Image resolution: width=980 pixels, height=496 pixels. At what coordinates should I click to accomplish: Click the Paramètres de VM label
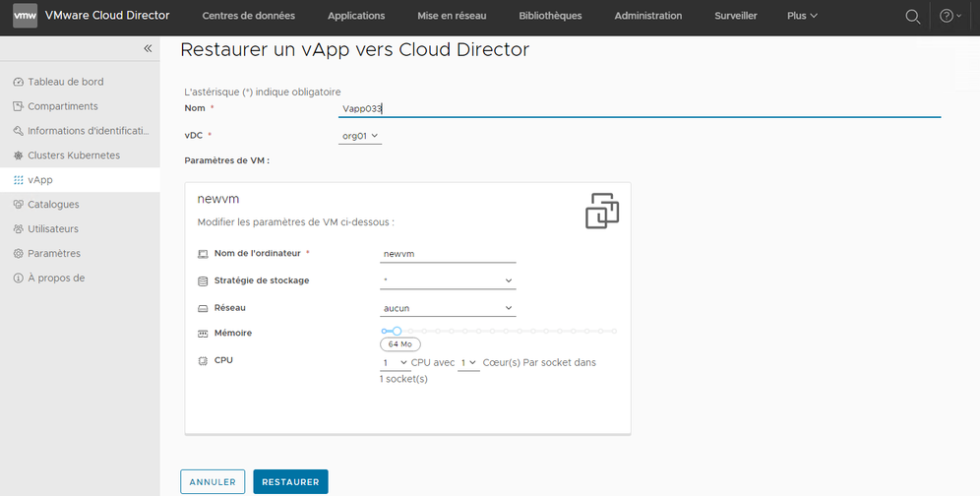click(227, 160)
